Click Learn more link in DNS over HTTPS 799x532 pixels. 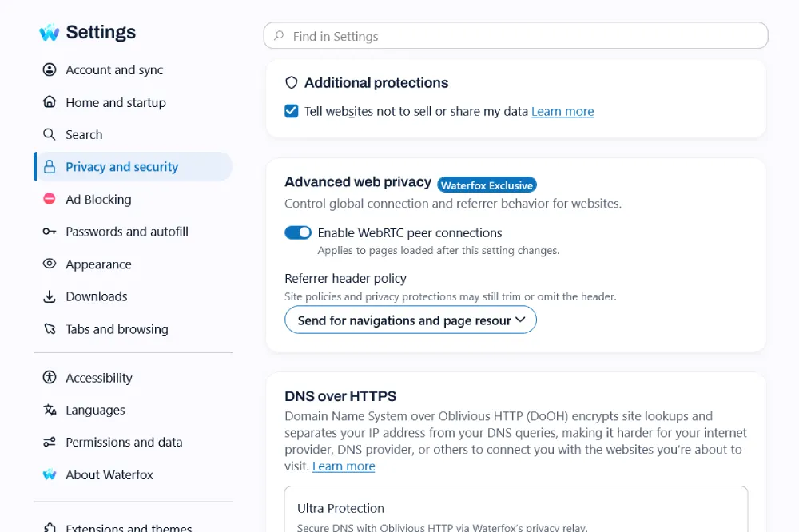point(344,466)
